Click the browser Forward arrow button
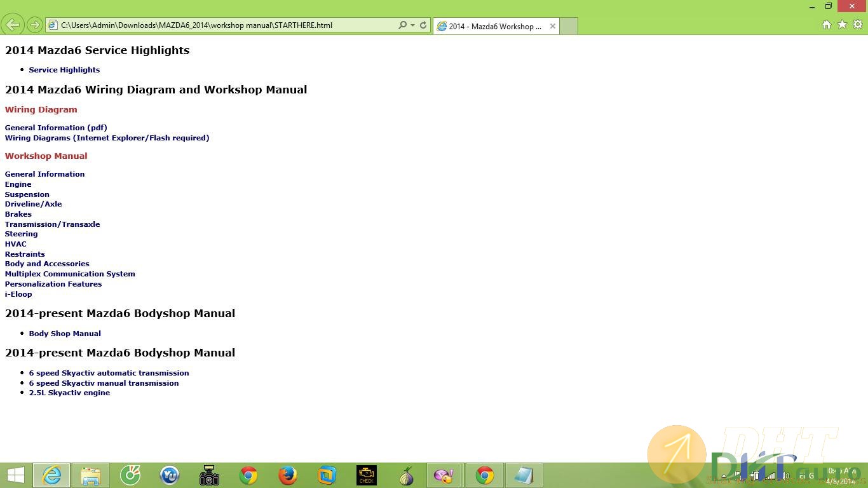Viewport: 868px width, 488px height. tap(35, 25)
